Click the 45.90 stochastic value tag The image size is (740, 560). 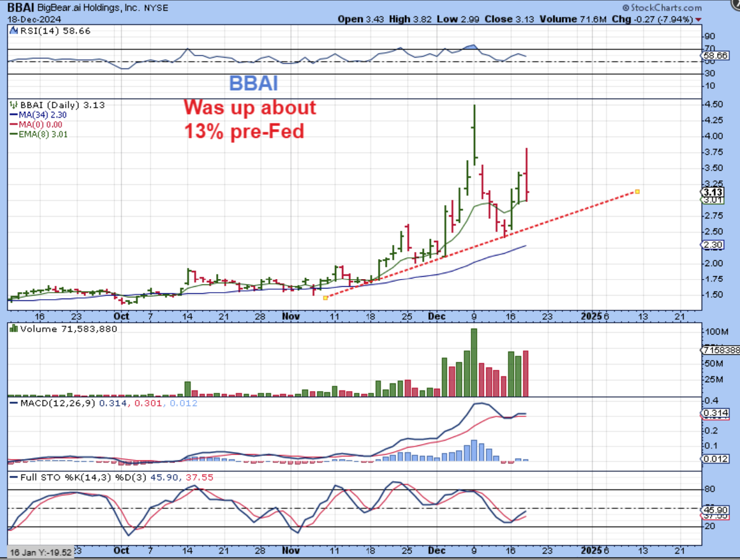pyautogui.click(x=716, y=510)
